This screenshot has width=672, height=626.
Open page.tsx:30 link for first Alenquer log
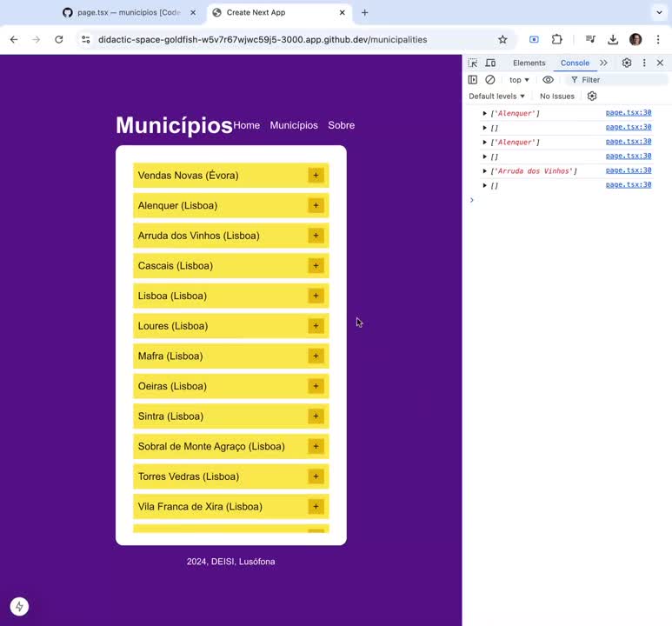click(x=629, y=112)
